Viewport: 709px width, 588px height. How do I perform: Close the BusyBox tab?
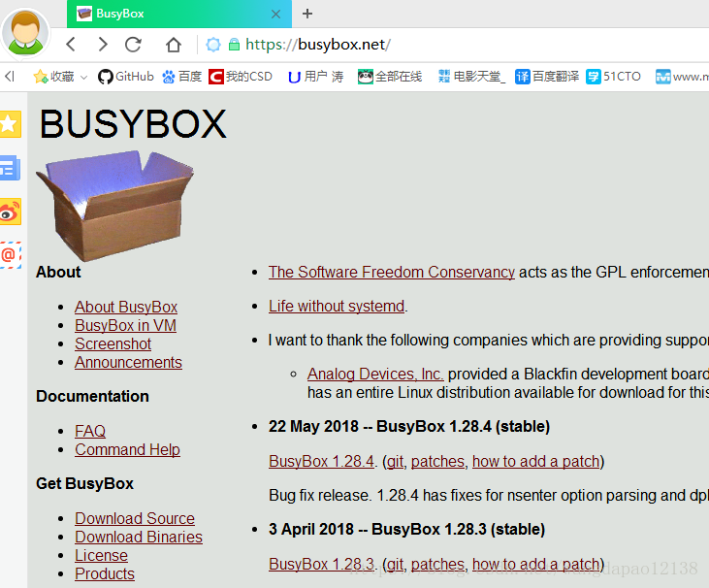[x=275, y=14]
